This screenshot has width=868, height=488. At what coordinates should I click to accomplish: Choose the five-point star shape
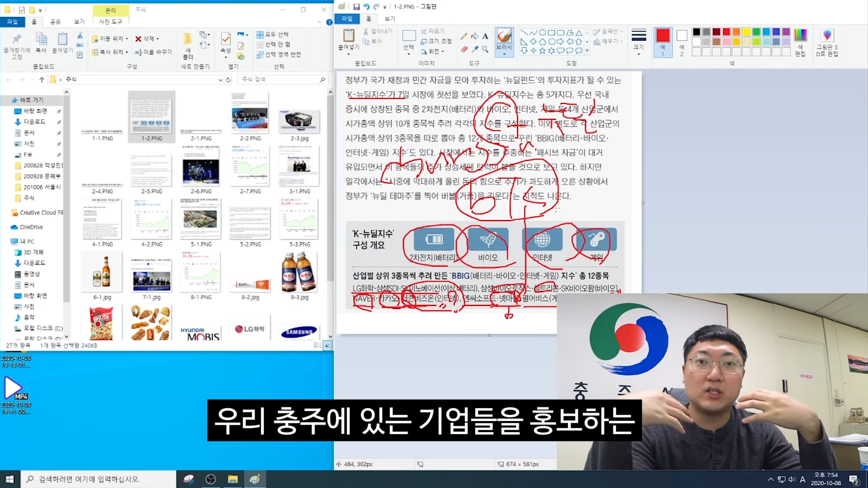coord(542,51)
